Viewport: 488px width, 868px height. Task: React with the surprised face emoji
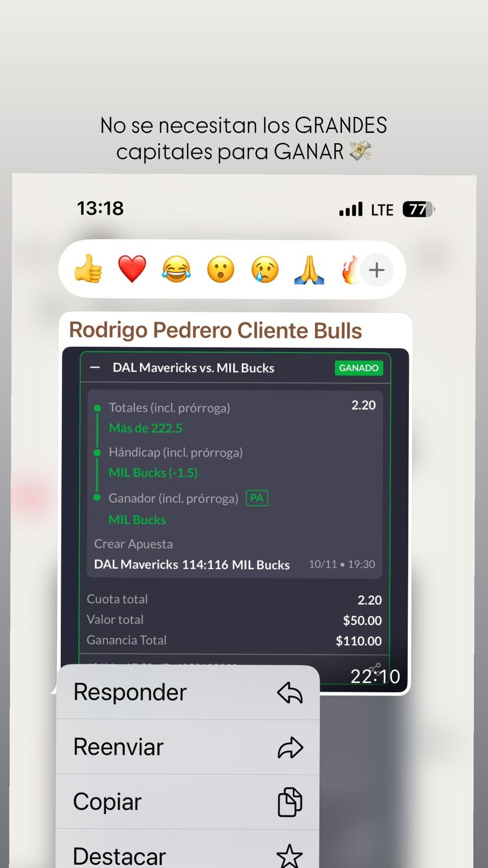click(221, 269)
